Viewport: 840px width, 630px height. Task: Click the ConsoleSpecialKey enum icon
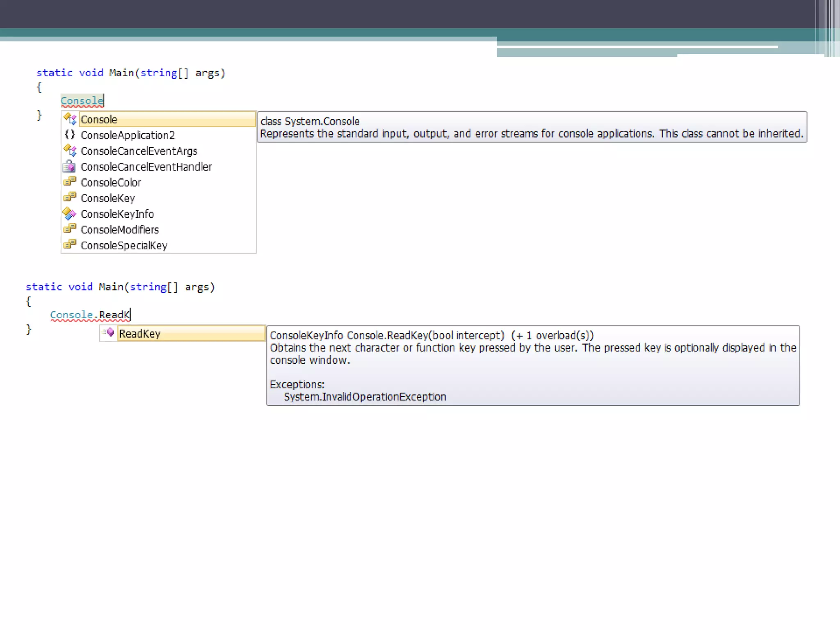[x=70, y=245]
